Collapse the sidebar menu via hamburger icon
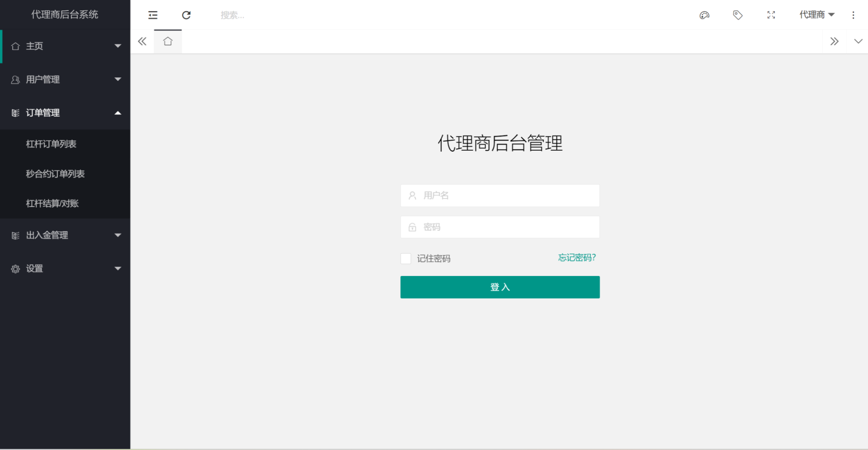Image resolution: width=868 pixels, height=450 pixels. pos(153,15)
